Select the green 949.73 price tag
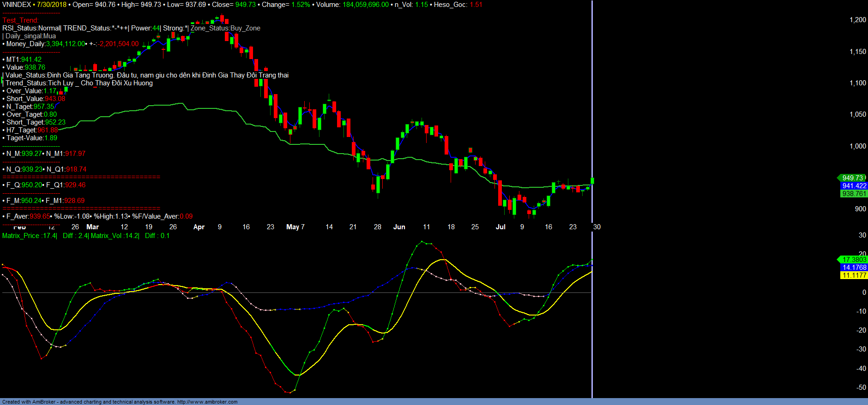868x405 pixels. (852, 178)
